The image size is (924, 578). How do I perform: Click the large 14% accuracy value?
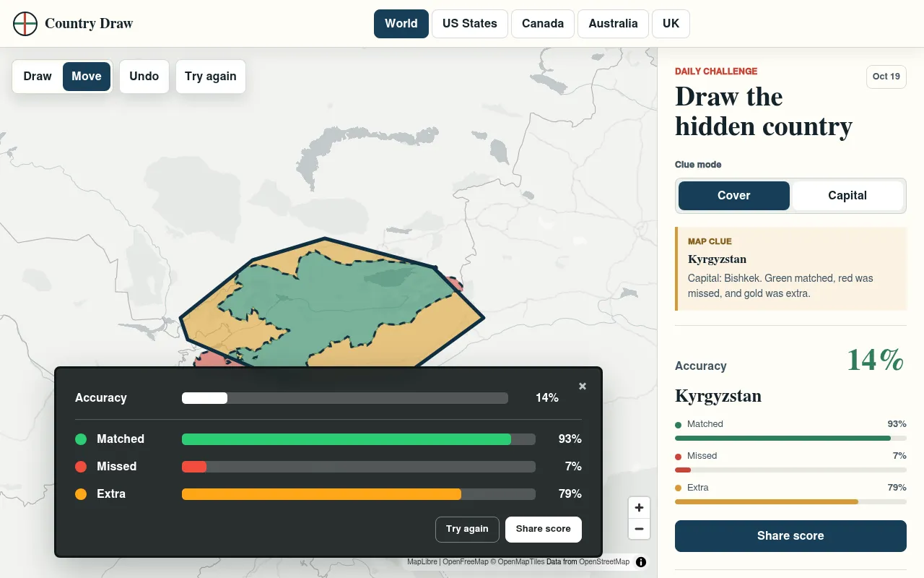click(x=876, y=360)
